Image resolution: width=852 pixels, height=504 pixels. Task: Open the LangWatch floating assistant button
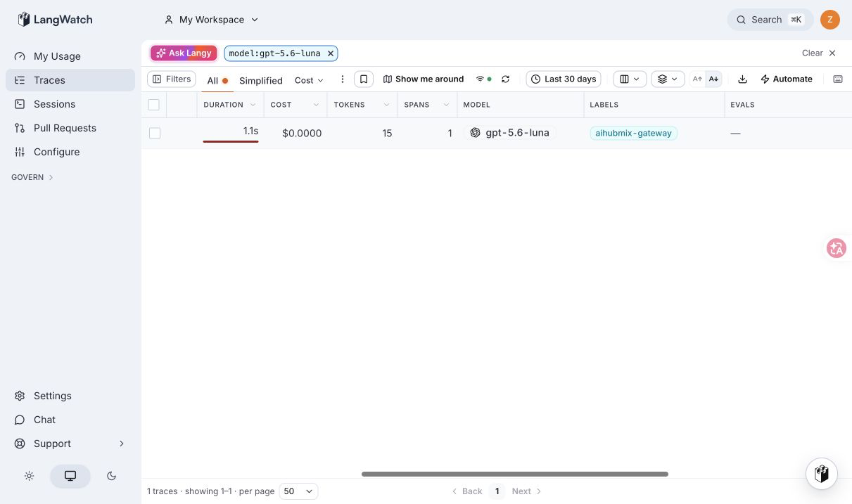[x=822, y=474]
